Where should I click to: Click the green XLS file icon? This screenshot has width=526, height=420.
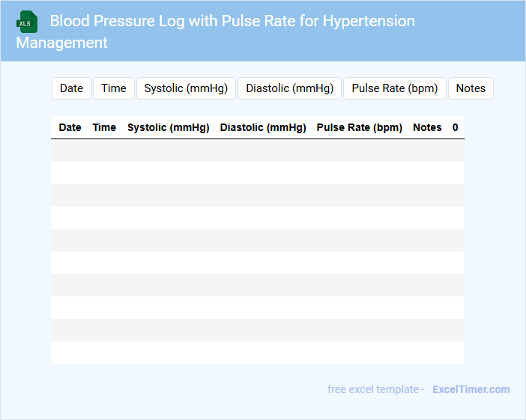coord(27,22)
